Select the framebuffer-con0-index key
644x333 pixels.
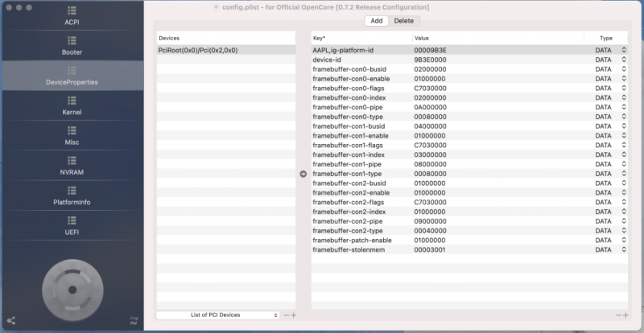(x=349, y=97)
